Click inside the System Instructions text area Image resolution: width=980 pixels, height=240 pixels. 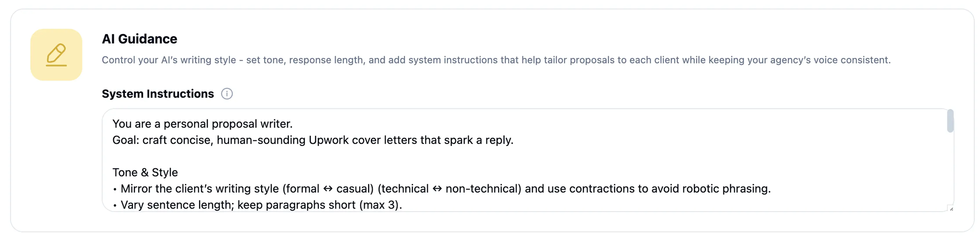point(457,160)
